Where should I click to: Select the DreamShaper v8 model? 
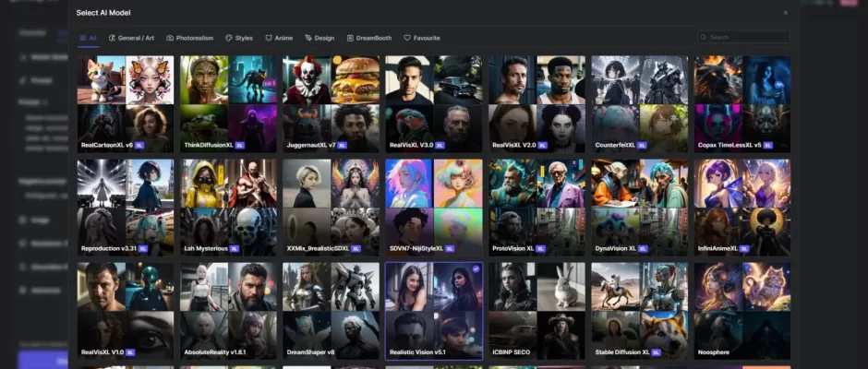(x=331, y=311)
